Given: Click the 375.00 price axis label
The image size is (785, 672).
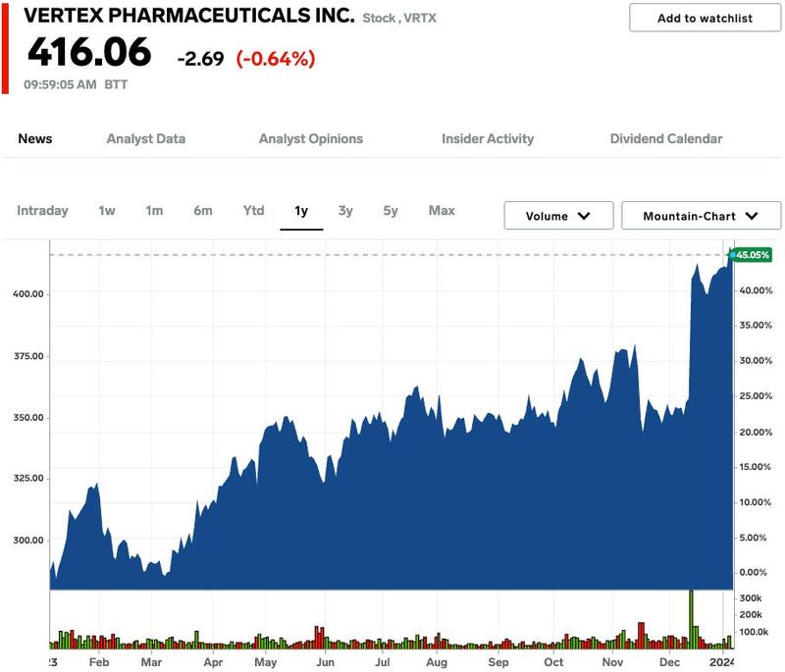Looking at the screenshot, I should pyautogui.click(x=28, y=356).
